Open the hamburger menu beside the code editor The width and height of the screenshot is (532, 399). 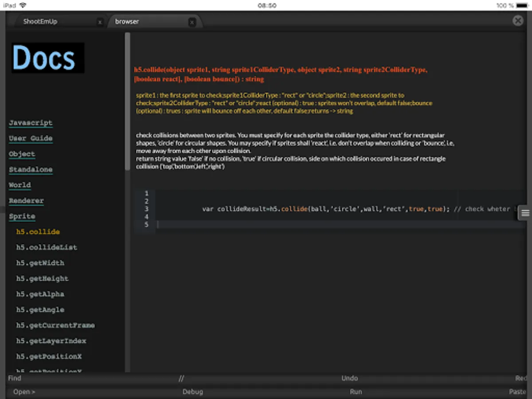[x=525, y=213]
